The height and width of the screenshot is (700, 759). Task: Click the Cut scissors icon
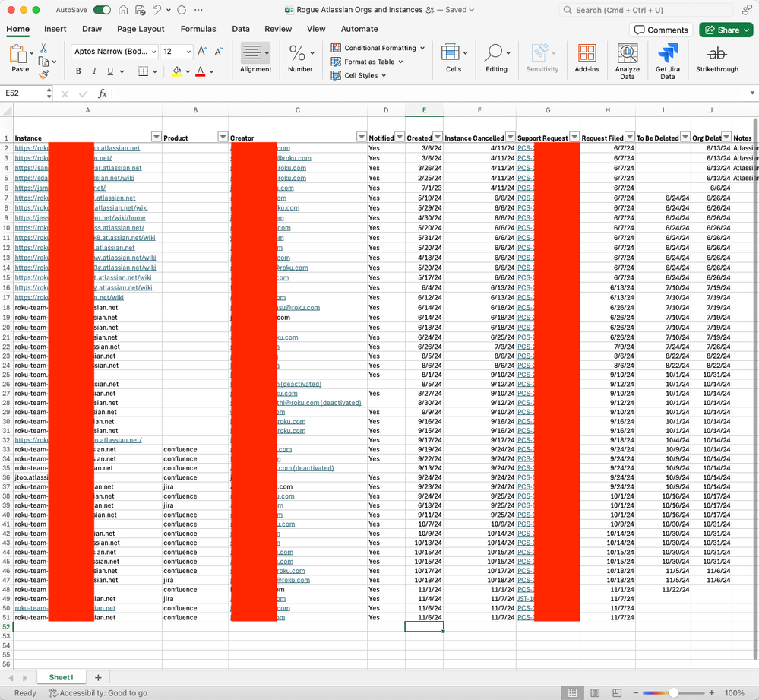pos(43,48)
